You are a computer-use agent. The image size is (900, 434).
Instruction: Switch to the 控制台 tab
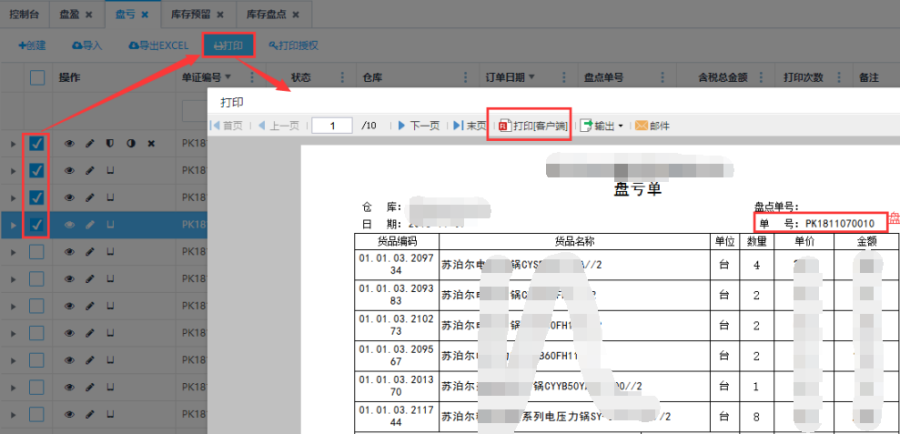tap(23, 15)
